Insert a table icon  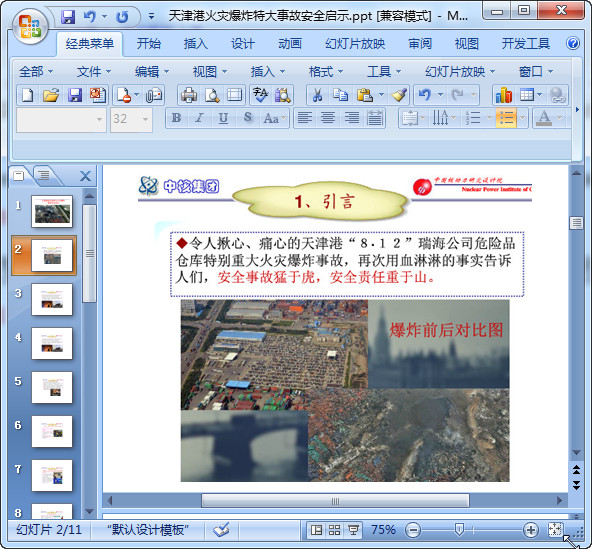(x=527, y=95)
